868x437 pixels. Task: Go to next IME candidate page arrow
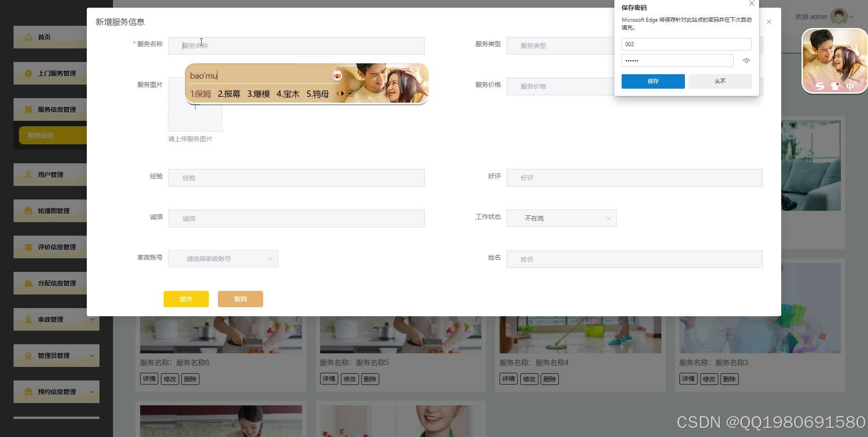coord(343,94)
